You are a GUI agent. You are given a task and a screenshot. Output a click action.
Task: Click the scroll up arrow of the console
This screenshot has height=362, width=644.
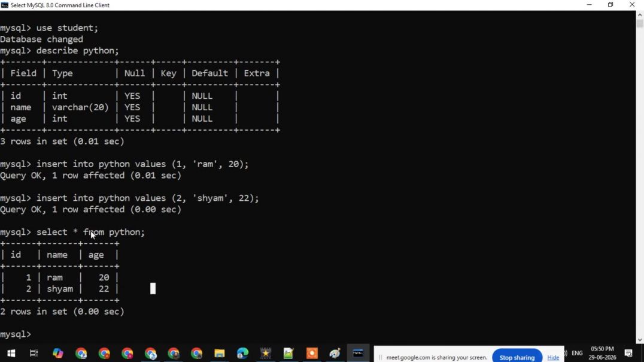point(640,15)
